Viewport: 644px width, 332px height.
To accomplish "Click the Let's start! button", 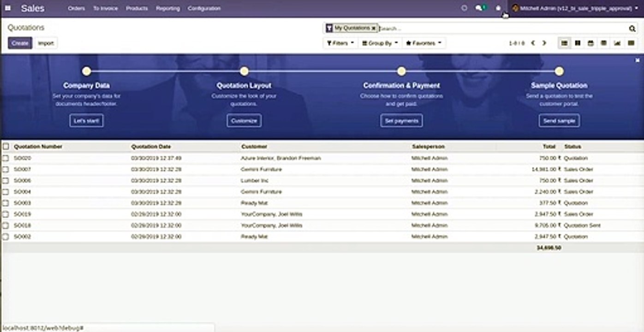I will [x=87, y=121].
